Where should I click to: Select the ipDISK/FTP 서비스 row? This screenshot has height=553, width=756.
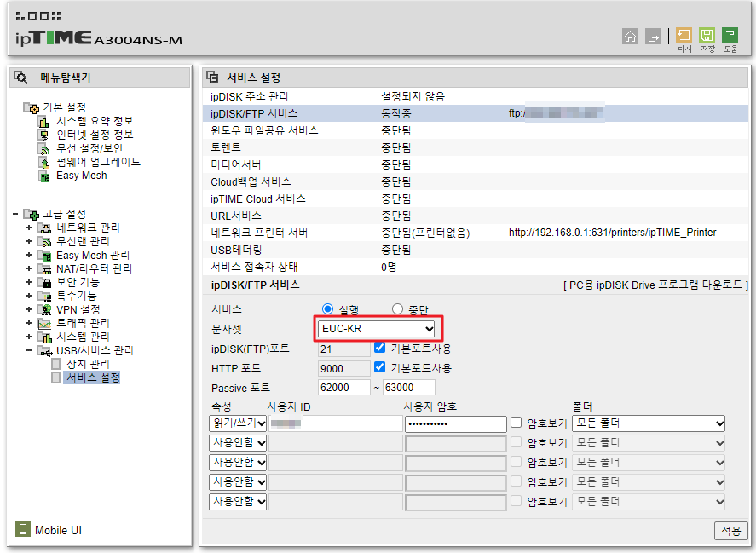point(476,114)
